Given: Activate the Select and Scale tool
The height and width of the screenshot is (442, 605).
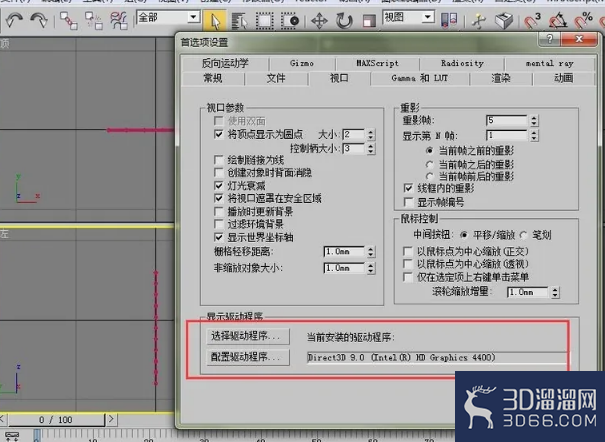Looking at the screenshot, I should click(x=369, y=21).
